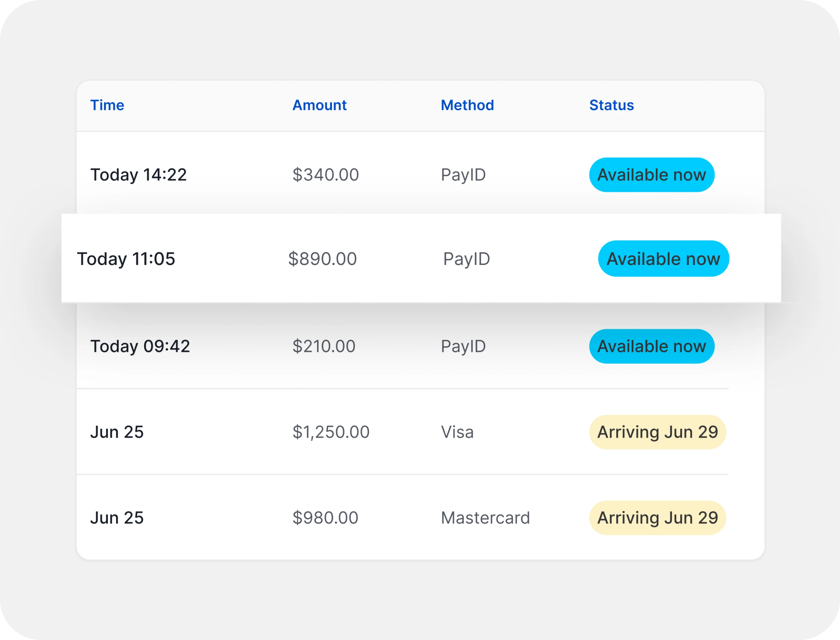840x640 pixels.
Task: Click the Amount column header
Action: (319, 105)
